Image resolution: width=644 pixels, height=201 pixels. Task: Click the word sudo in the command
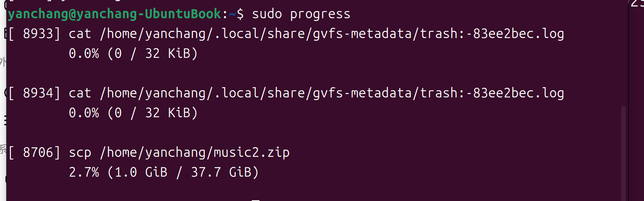(267, 14)
